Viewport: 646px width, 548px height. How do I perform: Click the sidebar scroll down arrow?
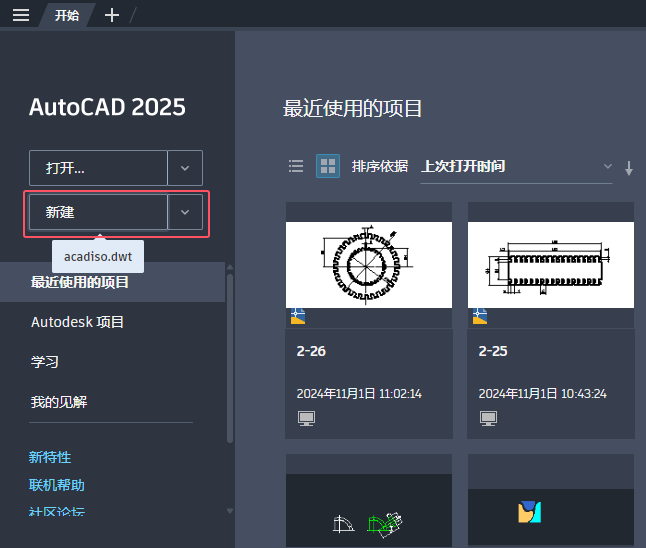coord(230,511)
